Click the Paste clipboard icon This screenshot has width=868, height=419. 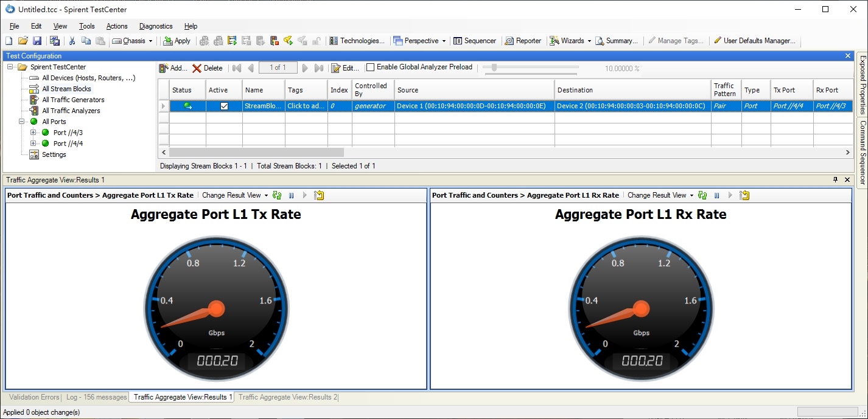tap(100, 41)
